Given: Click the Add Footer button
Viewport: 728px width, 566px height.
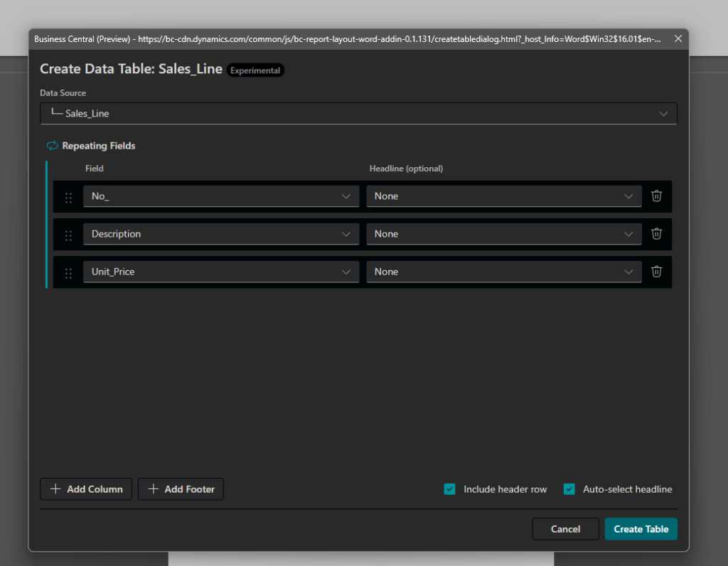Looking at the screenshot, I should point(181,489).
